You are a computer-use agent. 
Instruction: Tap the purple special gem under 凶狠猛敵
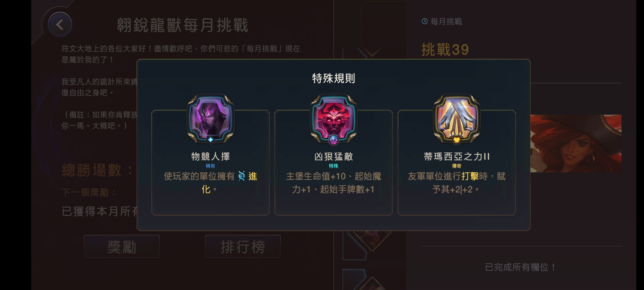coord(334,140)
